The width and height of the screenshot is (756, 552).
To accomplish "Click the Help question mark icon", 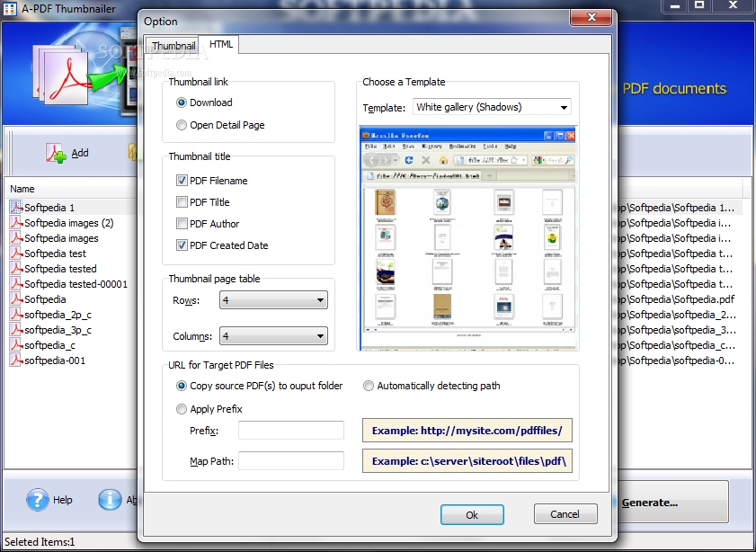I will pyautogui.click(x=38, y=500).
